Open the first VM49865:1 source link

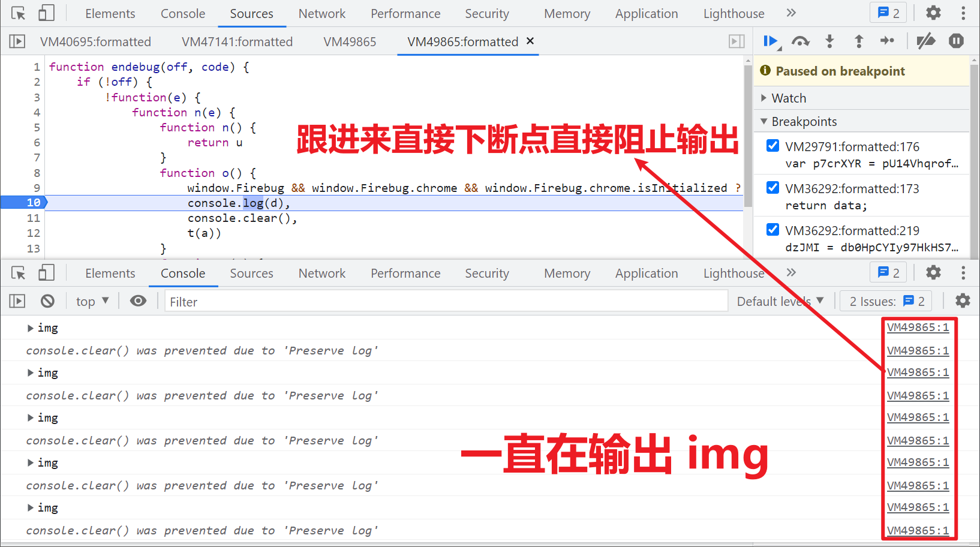(918, 327)
